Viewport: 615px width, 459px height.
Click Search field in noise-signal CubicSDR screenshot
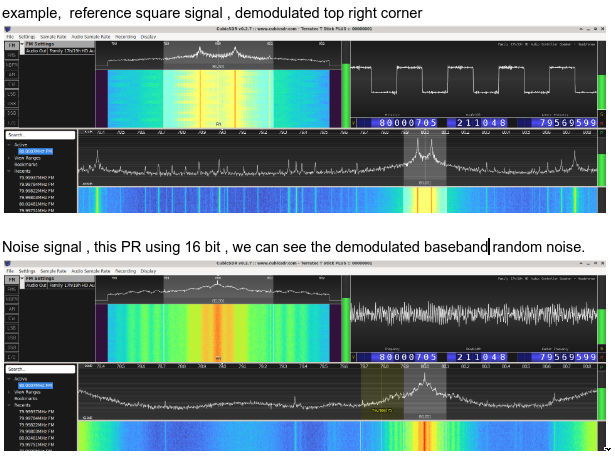click(40, 369)
